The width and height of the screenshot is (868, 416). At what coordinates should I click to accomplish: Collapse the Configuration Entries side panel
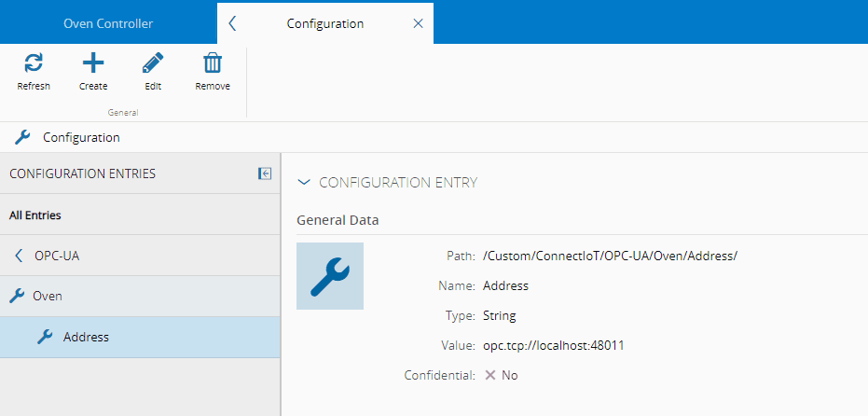[265, 173]
